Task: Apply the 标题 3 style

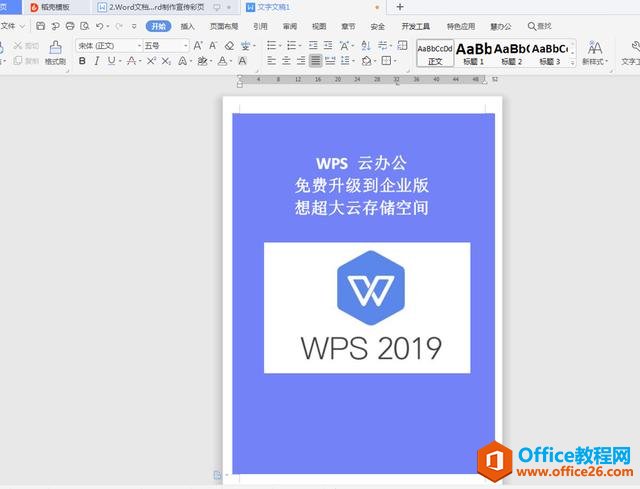Action: tap(549, 53)
